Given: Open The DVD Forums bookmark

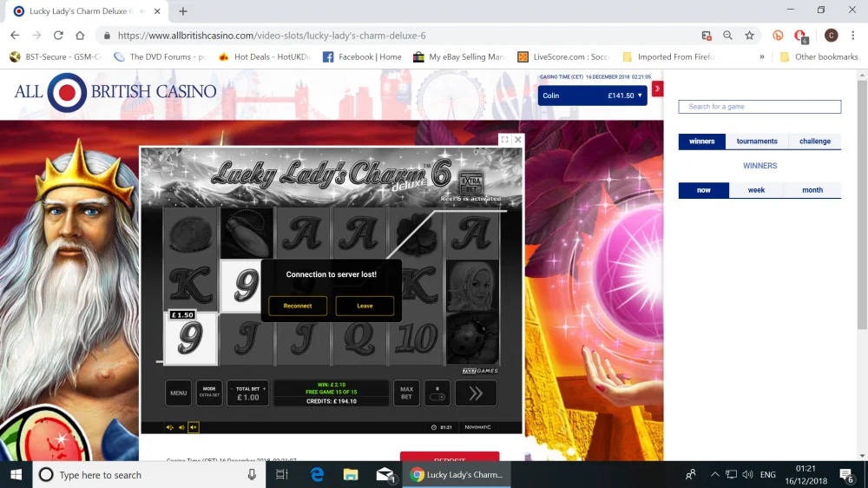Looking at the screenshot, I should pos(160,56).
